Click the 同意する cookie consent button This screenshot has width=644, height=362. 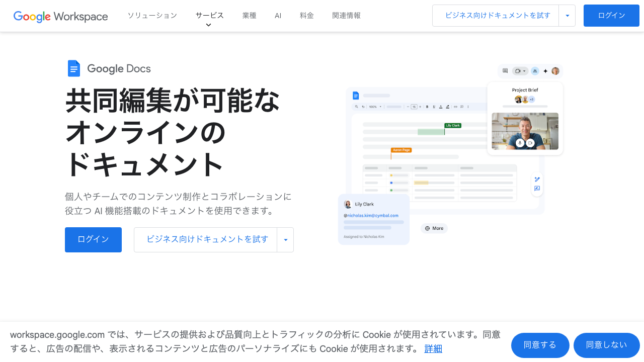[x=540, y=345]
